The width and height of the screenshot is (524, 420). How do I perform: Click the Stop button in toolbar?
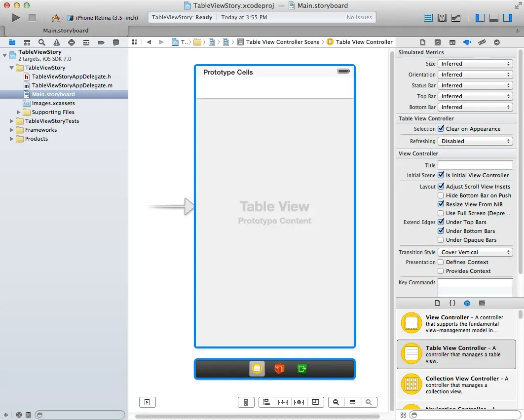point(32,18)
